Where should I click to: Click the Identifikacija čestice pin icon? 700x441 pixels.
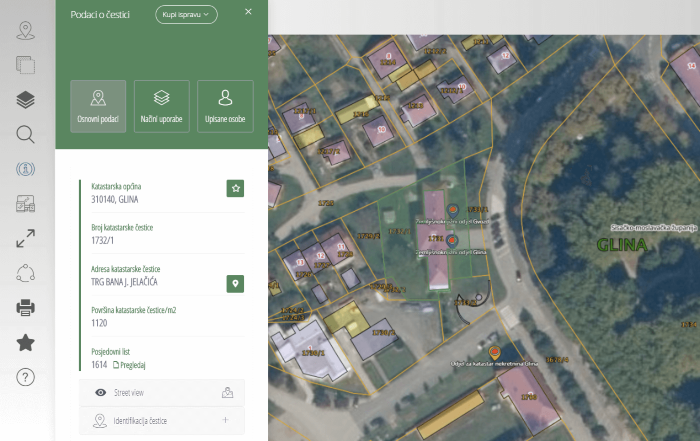point(100,420)
